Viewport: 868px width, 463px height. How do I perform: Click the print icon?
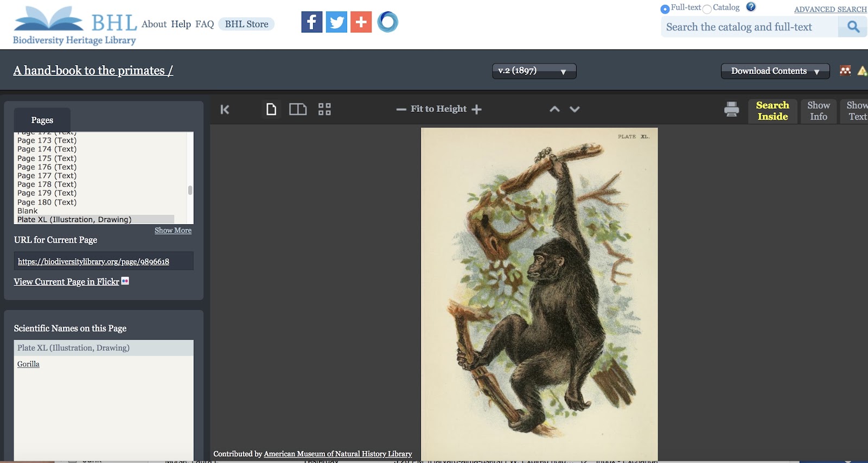click(x=731, y=109)
